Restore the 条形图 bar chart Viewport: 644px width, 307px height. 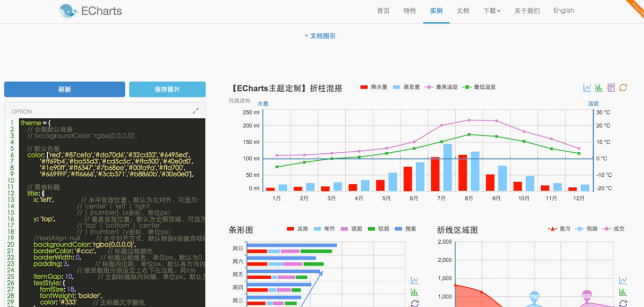[x=414, y=304]
